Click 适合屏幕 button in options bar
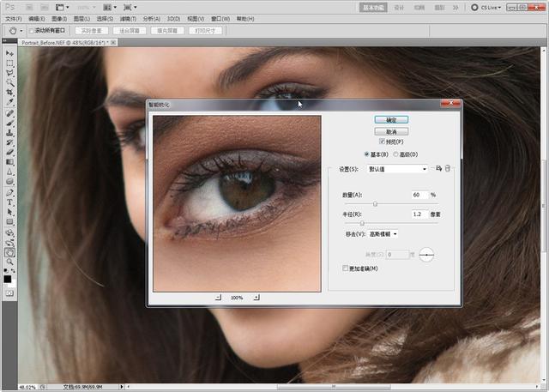 pos(130,31)
